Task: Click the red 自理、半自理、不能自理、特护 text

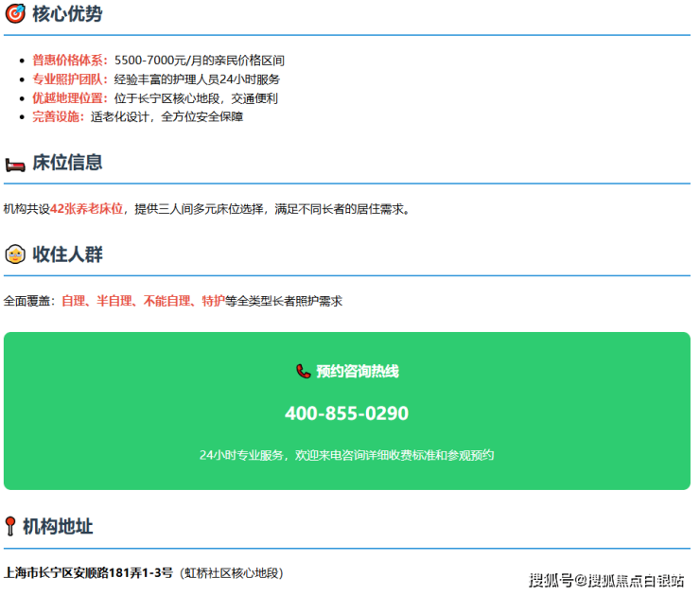Action: [143, 301]
